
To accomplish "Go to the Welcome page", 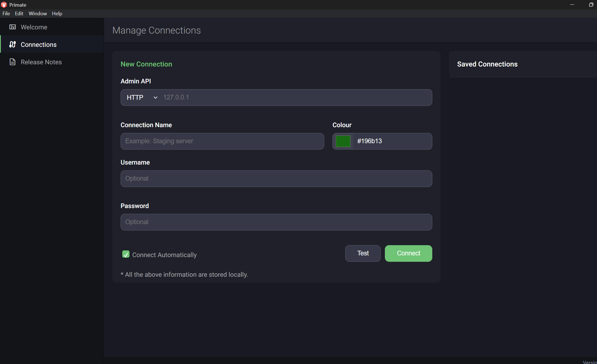I will [52, 27].
